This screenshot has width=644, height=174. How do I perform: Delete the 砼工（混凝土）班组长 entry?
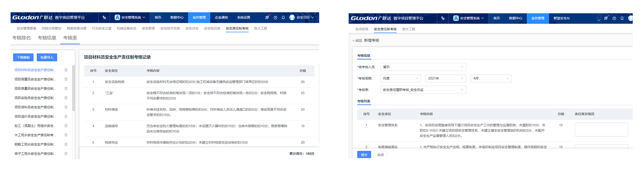[x=66, y=126]
